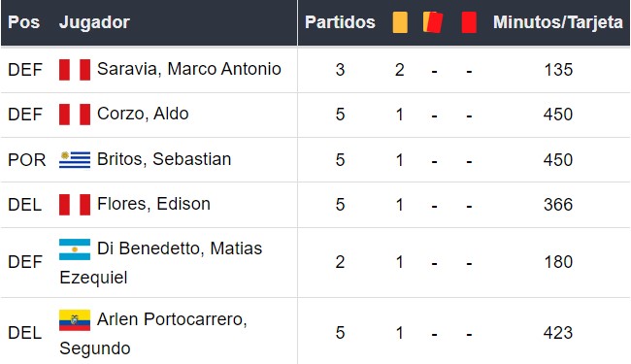Sort by the Pos column header
The width and height of the screenshot is (631, 364).
(23, 22)
